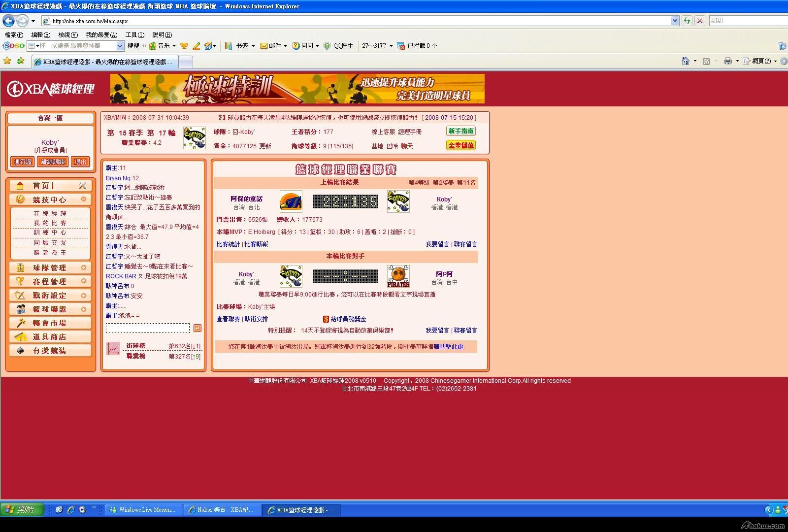788x532 pixels.
Task: Open the address bar dropdown arrow
Action: click(675, 21)
